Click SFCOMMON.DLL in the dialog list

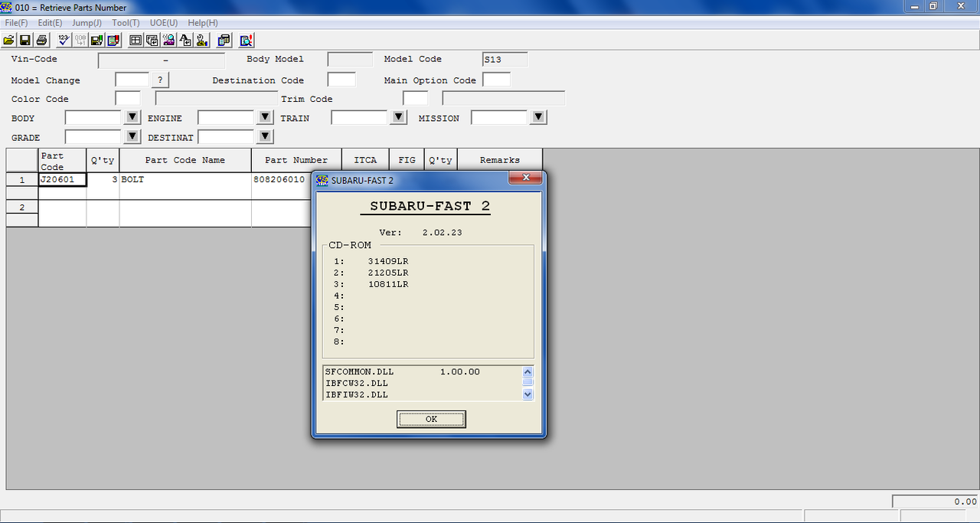click(359, 371)
